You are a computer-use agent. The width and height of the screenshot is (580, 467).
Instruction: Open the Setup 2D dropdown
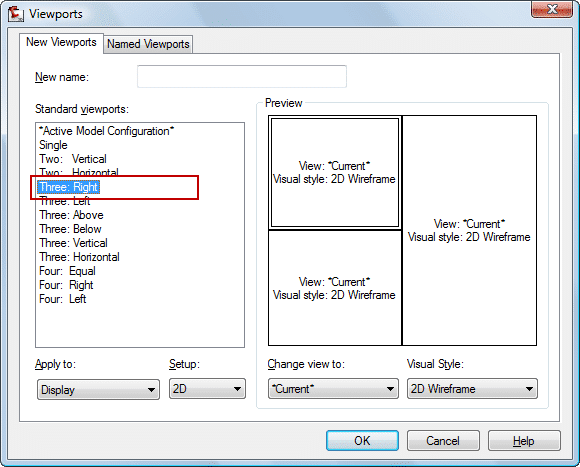point(207,389)
